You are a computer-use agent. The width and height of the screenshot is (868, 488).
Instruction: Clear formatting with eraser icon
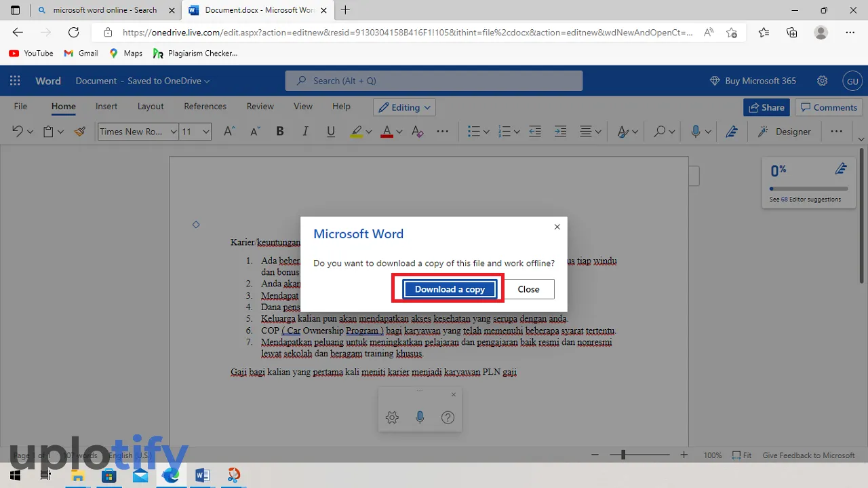[417, 132]
